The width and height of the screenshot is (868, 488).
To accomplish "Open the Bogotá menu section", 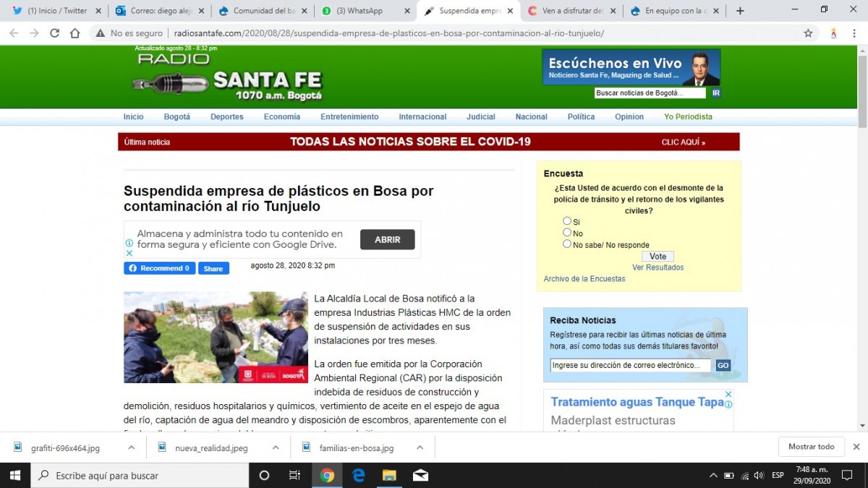I will point(177,116).
